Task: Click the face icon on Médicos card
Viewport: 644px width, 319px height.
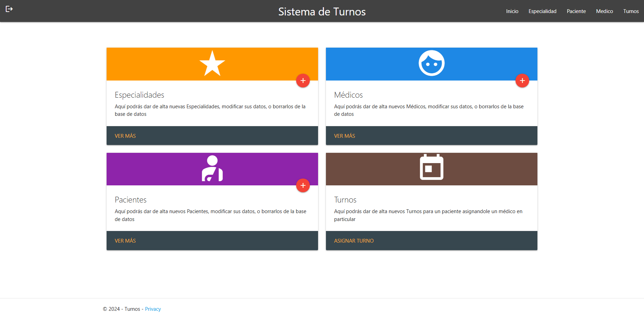Action: [x=431, y=63]
